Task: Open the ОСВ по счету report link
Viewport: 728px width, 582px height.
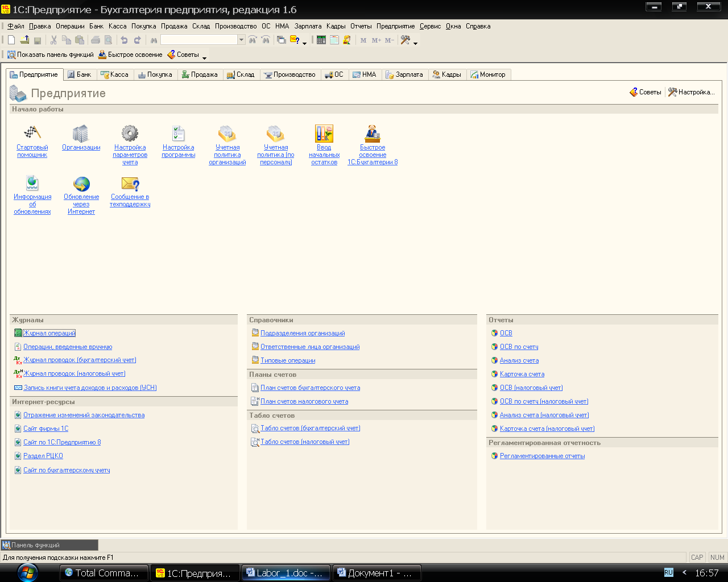Action: point(519,347)
